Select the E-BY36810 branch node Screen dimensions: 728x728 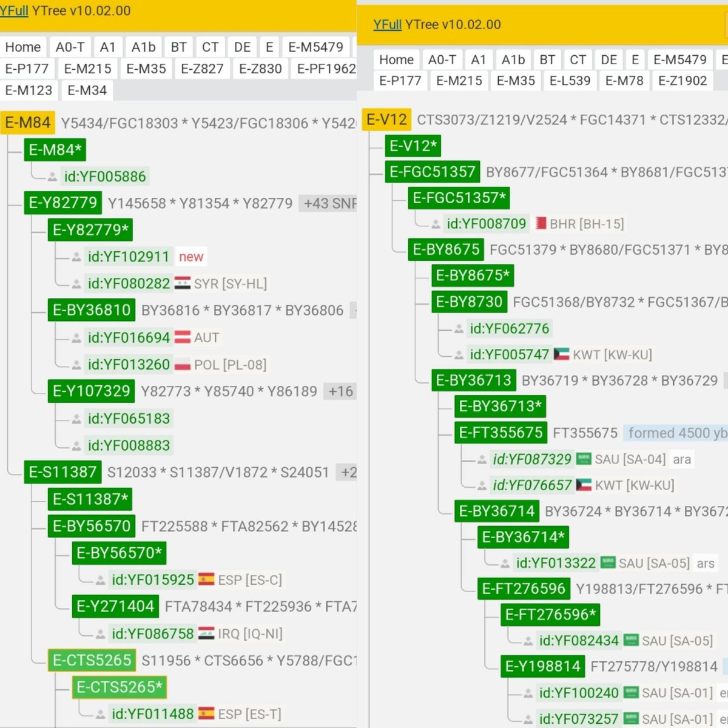[92, 310]
